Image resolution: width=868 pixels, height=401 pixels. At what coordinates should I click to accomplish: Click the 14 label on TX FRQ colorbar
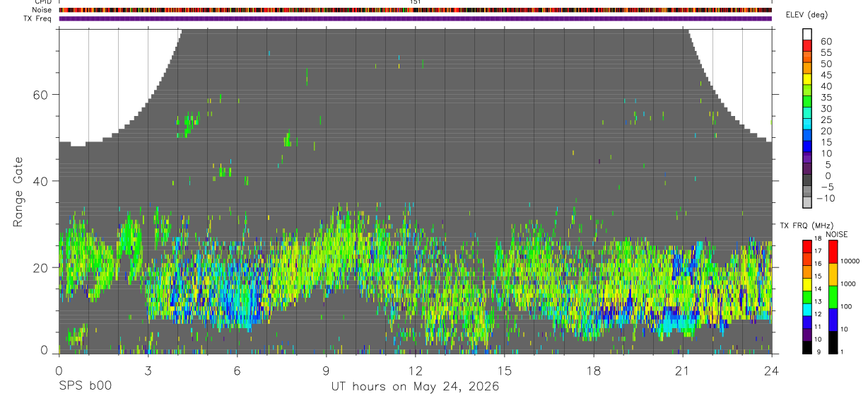(819, 289)
